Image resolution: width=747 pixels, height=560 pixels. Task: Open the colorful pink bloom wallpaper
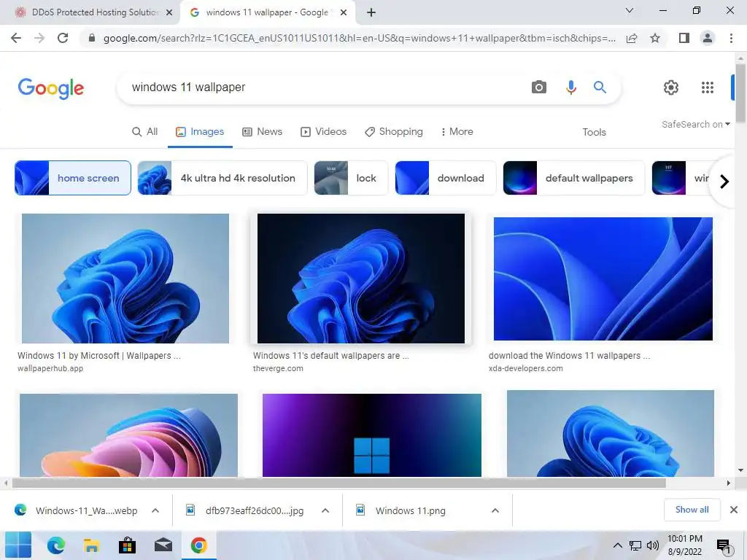coord(128,435)
